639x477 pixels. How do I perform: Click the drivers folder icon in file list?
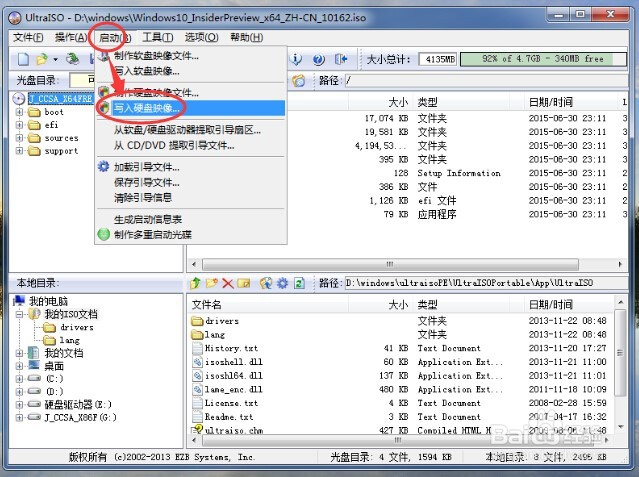click(197, 321)
